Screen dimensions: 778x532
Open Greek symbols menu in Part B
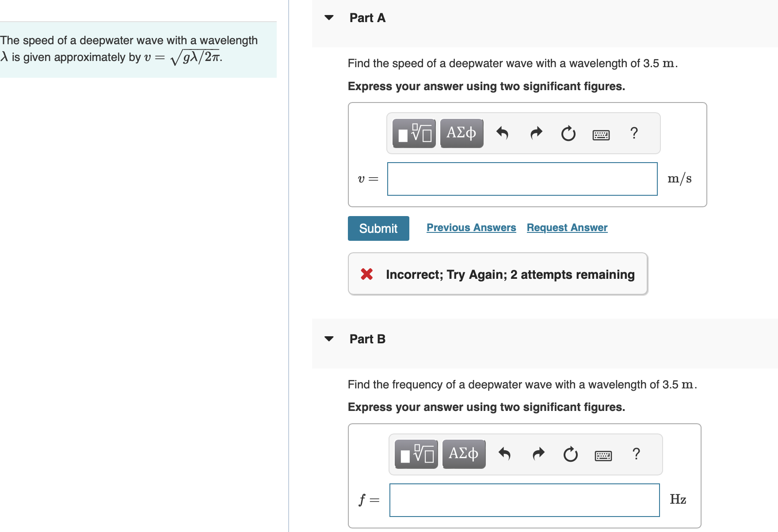tap(464, 454)
